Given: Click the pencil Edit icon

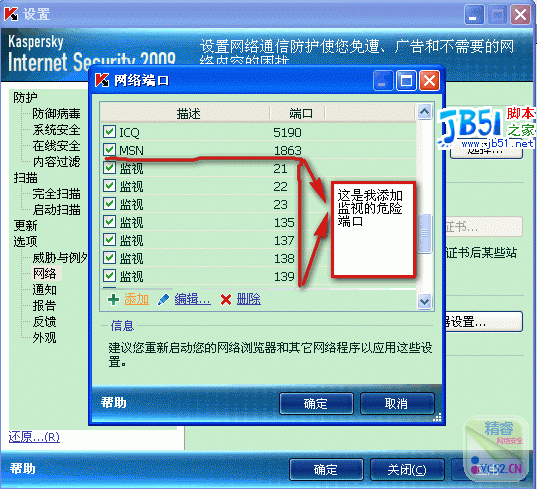Looking at the screenshot, I should (163, 300).
